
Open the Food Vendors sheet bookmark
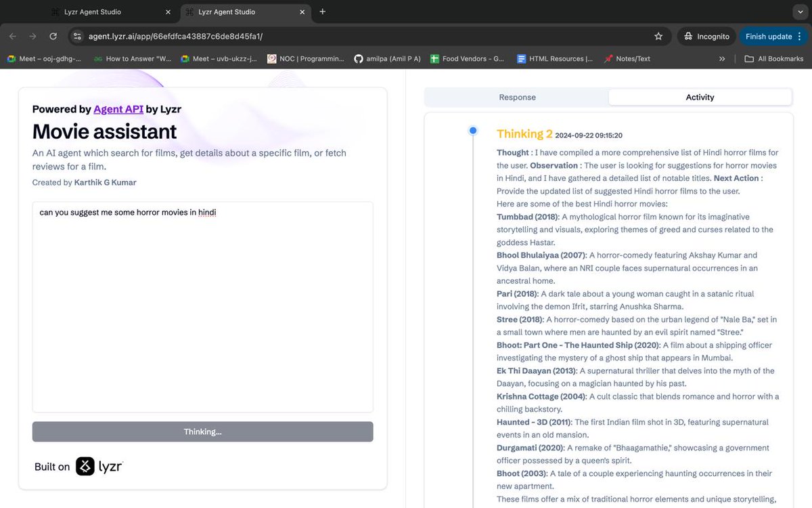(467, 59)
